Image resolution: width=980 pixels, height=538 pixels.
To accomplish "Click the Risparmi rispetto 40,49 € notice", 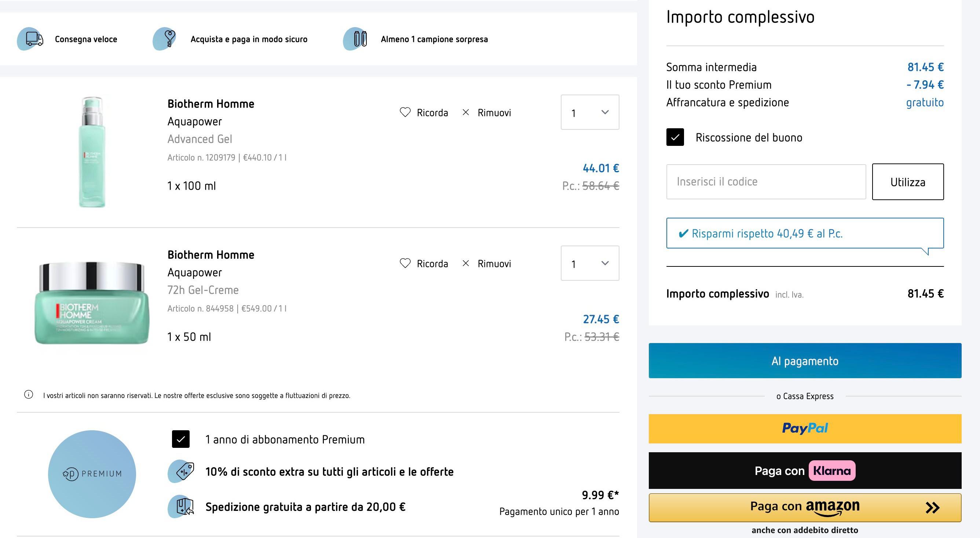I will [x=805, y=233].
